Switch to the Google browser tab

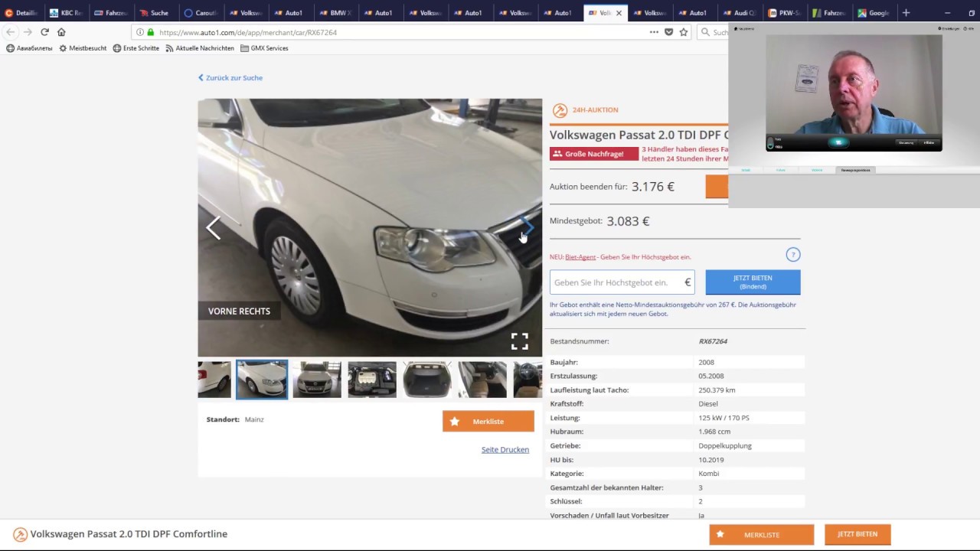click(x=874, y=12)
